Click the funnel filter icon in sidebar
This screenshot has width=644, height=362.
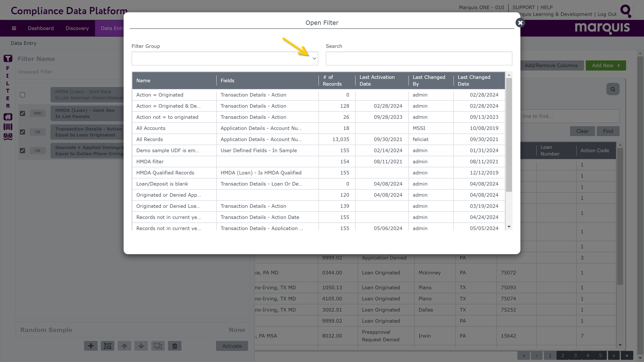point(8,58)
